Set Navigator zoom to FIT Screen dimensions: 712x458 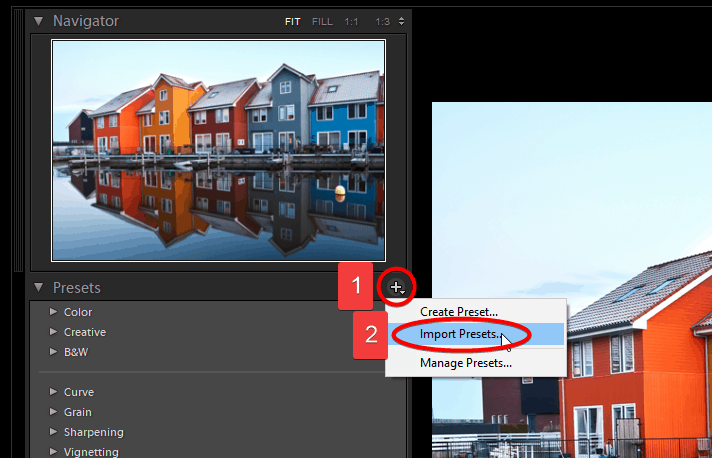(292, 21)
